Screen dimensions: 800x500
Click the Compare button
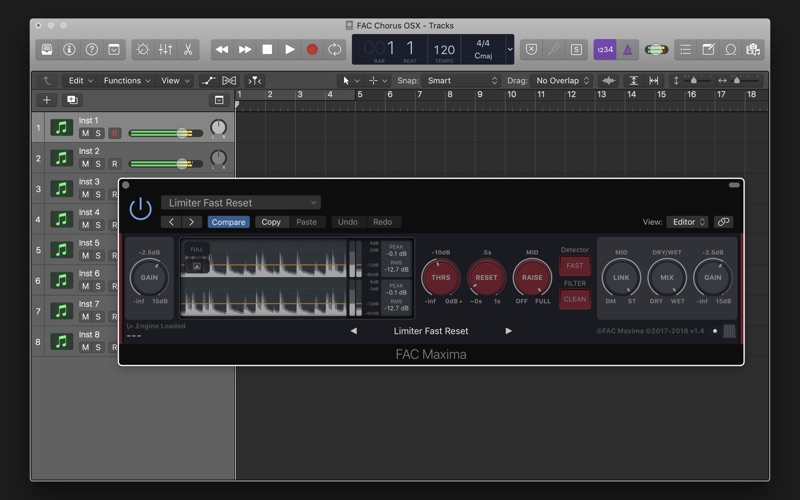click(229, 222)
